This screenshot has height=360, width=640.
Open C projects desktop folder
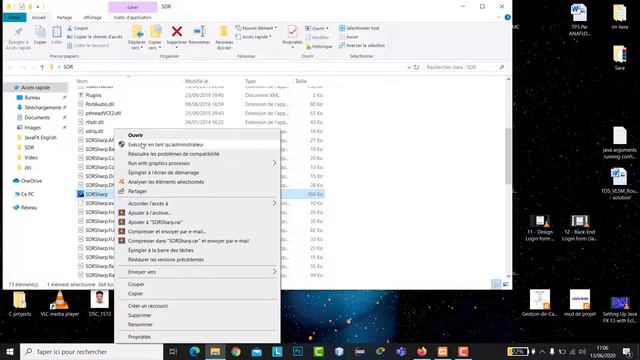(x=20, y=304)
